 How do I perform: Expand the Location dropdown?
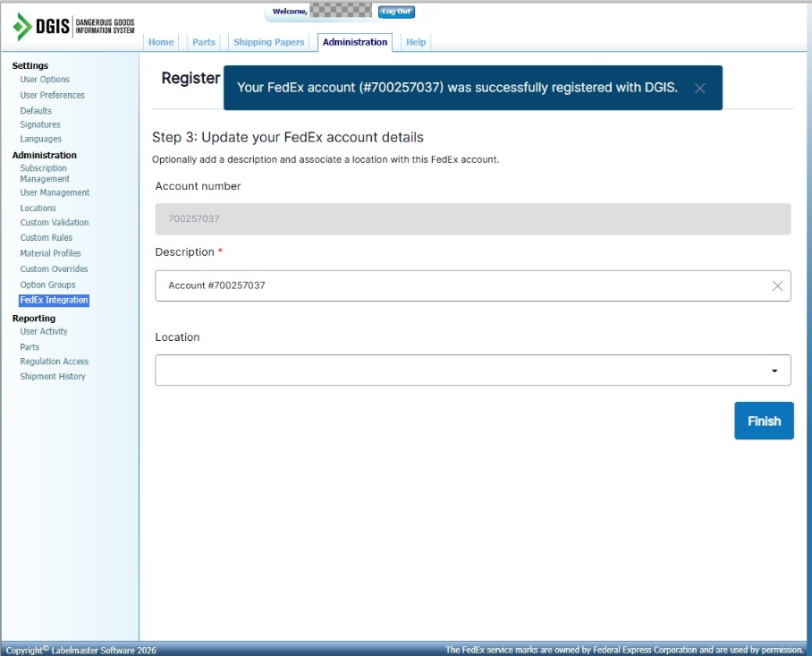coord(774,371)
